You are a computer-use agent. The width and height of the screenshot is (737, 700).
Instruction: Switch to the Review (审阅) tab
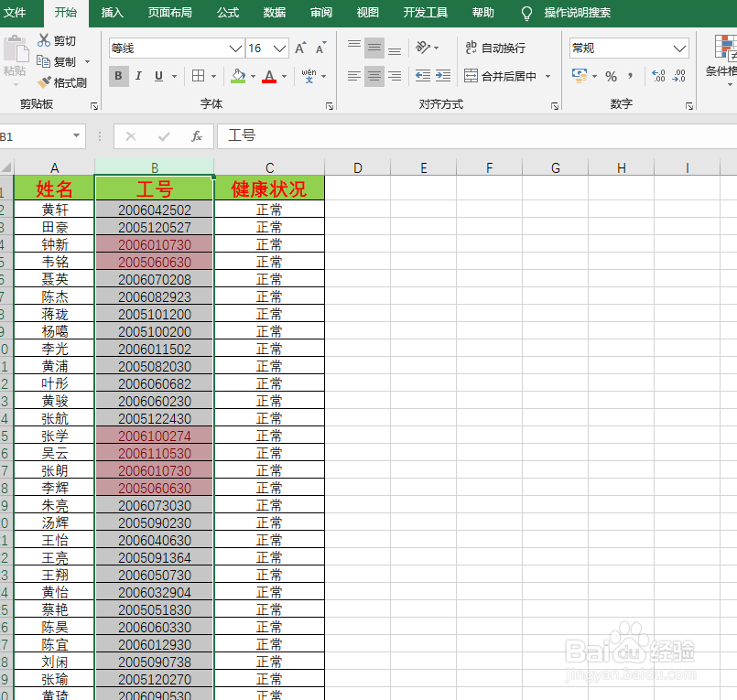click(321, 13)
